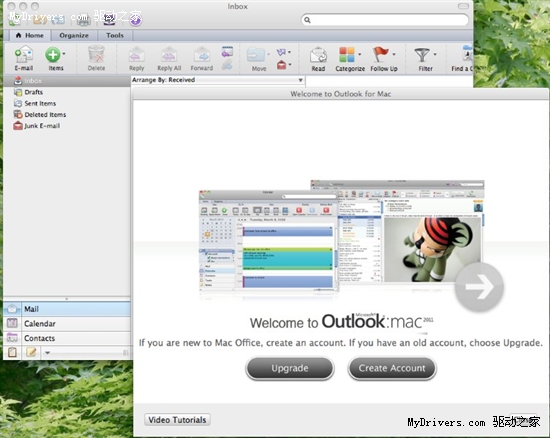
Task: Click the Find a Contact icon
Action: (x=467, y=54)
